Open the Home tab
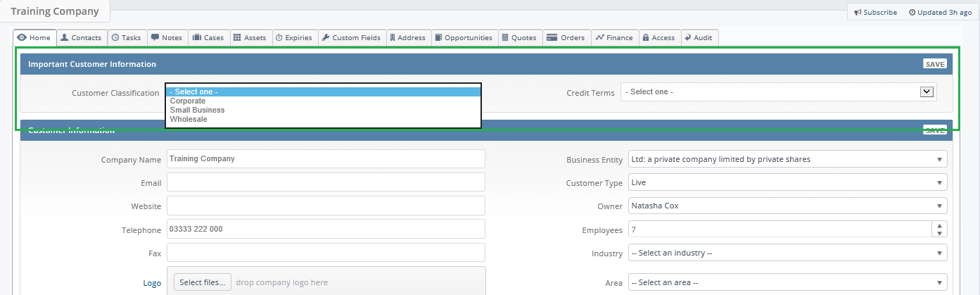Viewport: 980px width, 295px height. pos(34,37)
